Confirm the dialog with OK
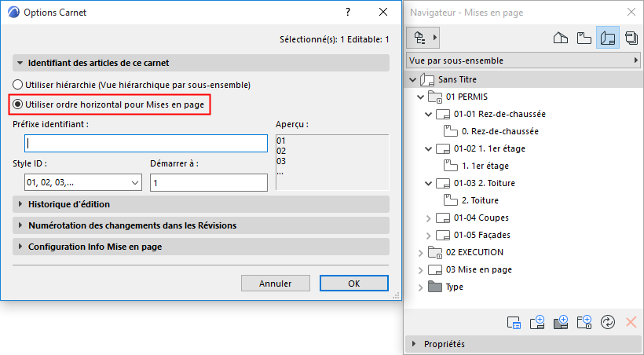 tap(353, 284)
